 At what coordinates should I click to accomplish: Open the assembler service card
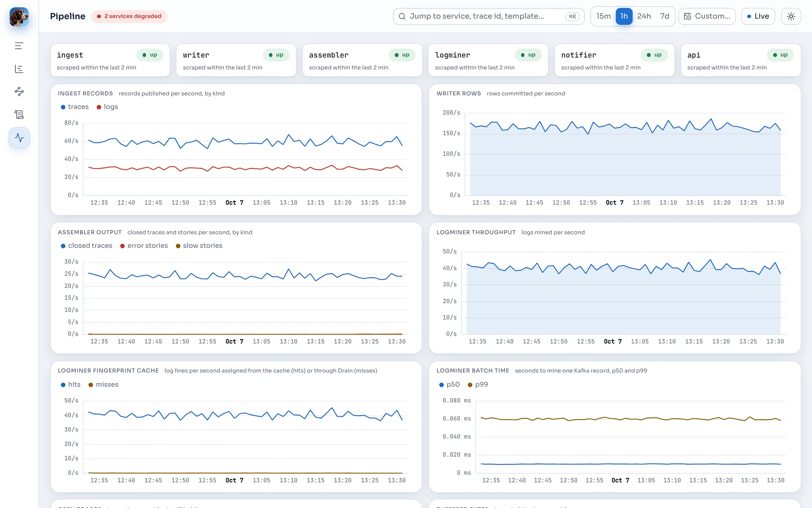click(362, 60)
